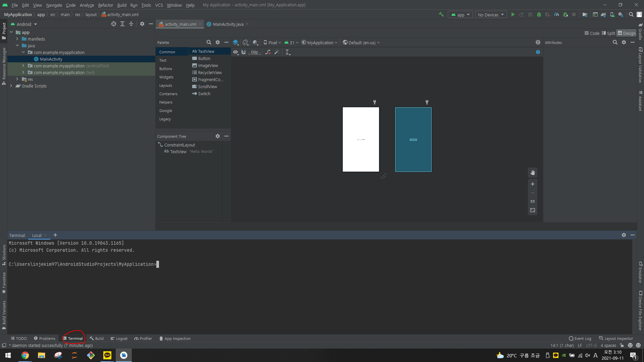The height and width of the screenshot is (362, 644).
Task: Toggle Autoconnect magnet icon
Action: pyautogui.click(x=244, y=52)
